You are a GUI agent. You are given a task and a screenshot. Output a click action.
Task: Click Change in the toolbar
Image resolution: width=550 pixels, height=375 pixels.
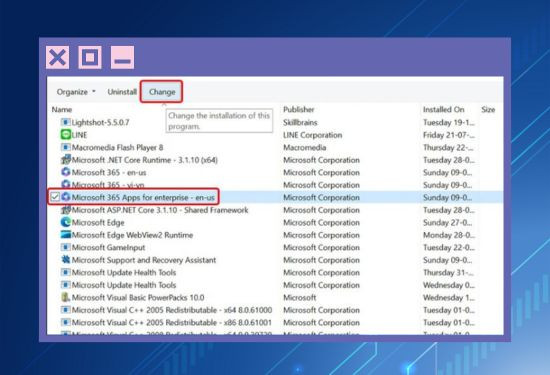pos(162,92)
